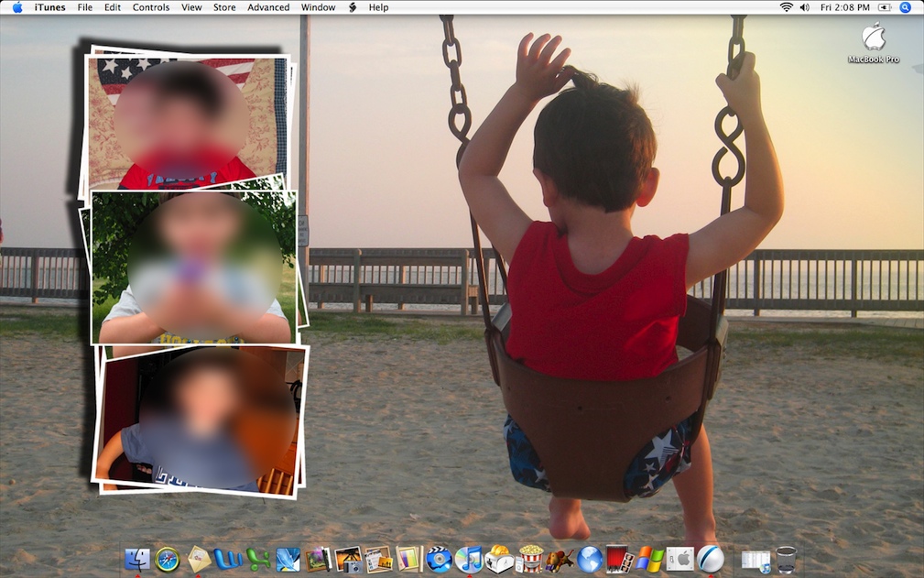Open the Window menu
Screen dimensions: 924x578
point(318,7)
